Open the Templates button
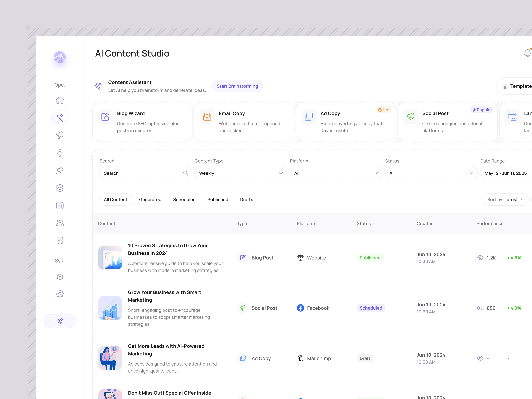The height and width of the screenshot is (399, 532). tap(514, 86)
